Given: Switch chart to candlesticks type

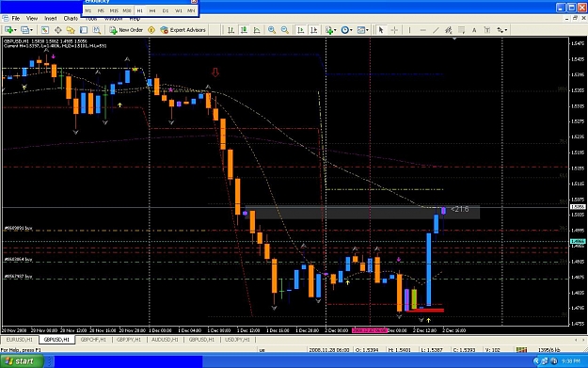Looking at the screenshot, I should click(244, 30).
